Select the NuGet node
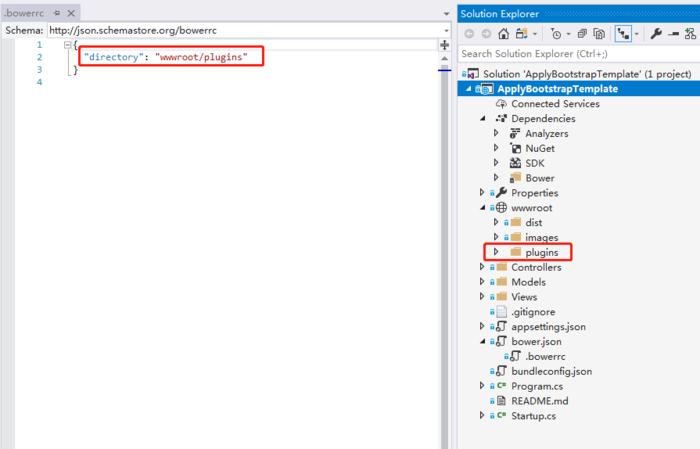Screen dimensions: 700x449 [540, 148]
